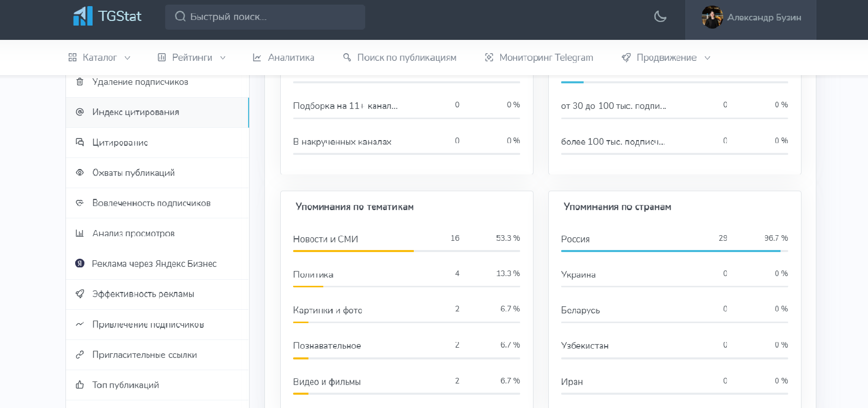Click the link icon beside Пригласительные ссылки
868x408 pixels.
80,355
